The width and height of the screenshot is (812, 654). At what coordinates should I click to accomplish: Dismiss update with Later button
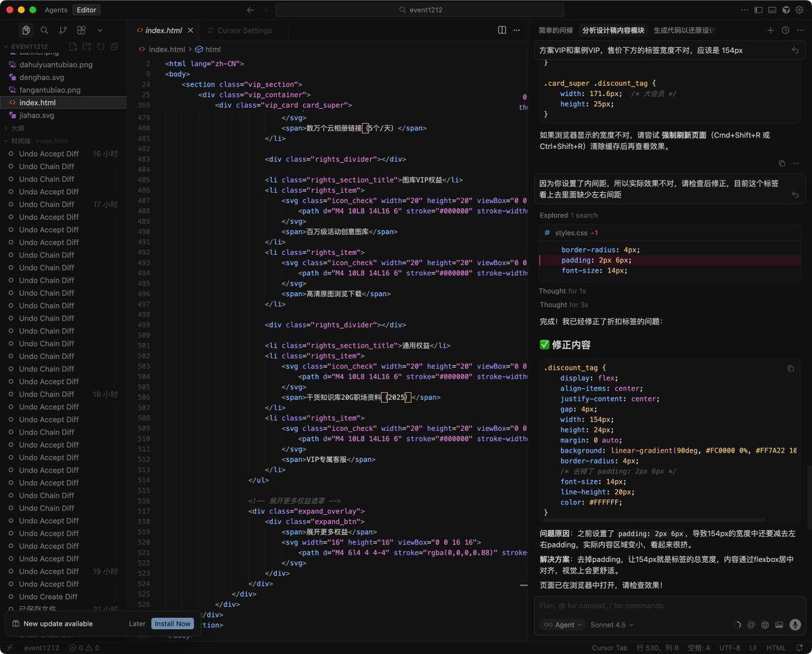click(x=137, y=624)
